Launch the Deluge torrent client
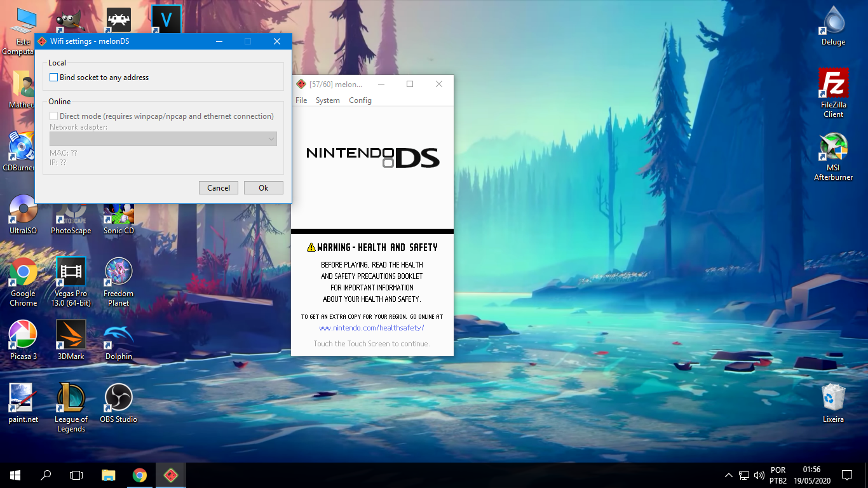Viewport: 868px width, 488px height. [x=832, y=22]
